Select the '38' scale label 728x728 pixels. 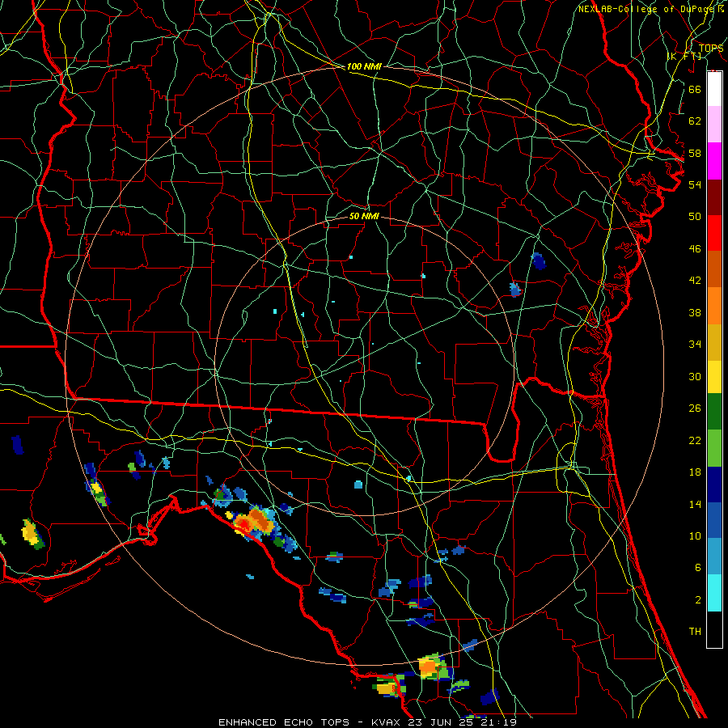tap(695, 312)
